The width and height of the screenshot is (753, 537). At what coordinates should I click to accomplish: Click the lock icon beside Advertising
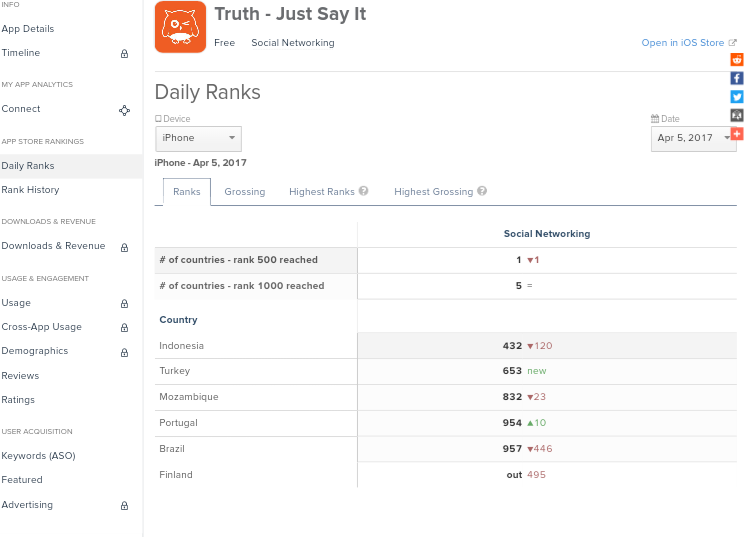pyautogui.click(x=124, y=506)
